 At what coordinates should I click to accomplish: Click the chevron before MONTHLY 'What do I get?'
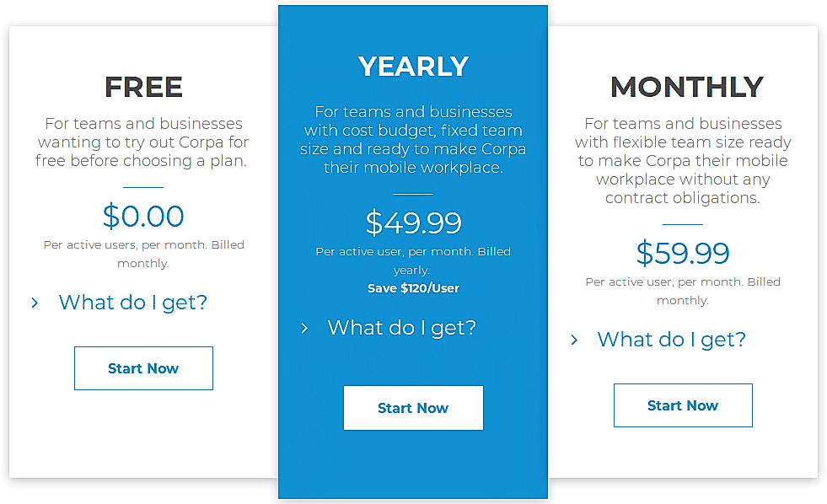click(574, 340)
